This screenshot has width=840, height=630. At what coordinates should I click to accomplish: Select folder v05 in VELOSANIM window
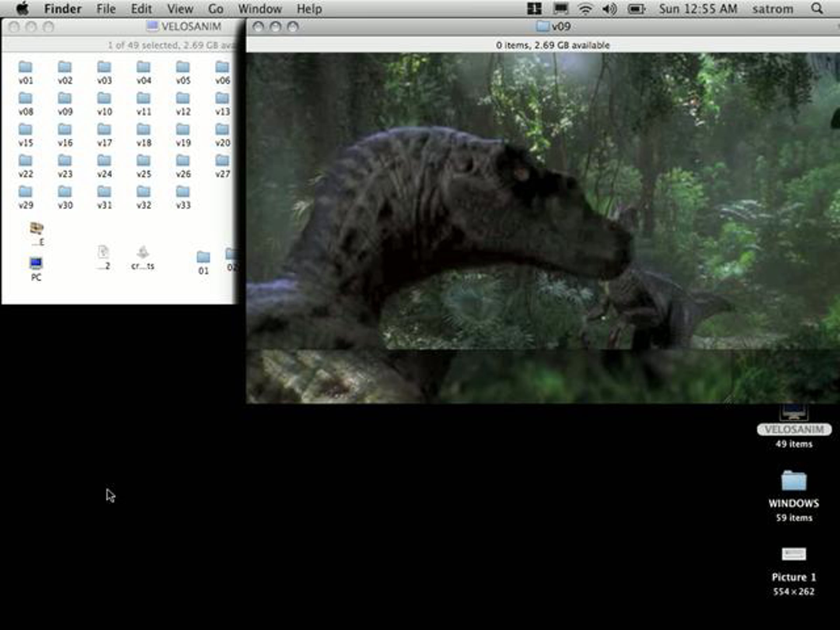183,72
